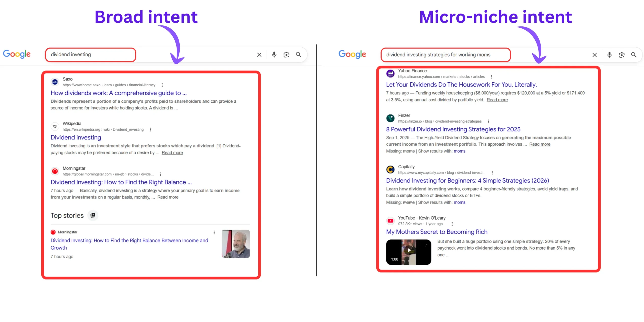The image size is (644, 322).
Task: Click the Morningstar red dot icon in Top stories
Action: pos(53,232)
